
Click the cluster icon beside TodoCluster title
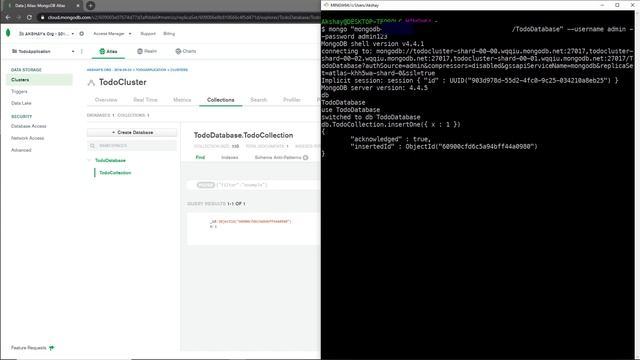tap(91, 83)
